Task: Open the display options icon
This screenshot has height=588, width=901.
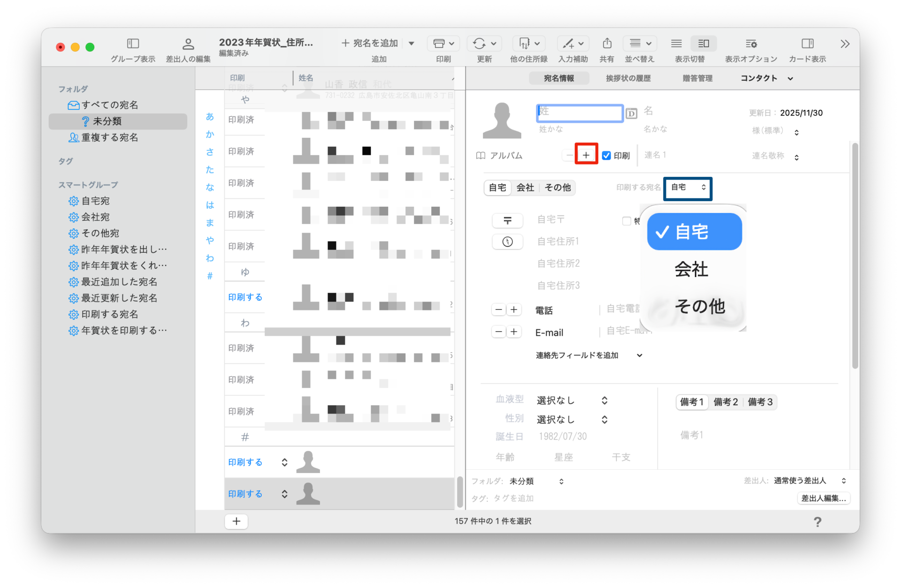Action: pos(751,44)
